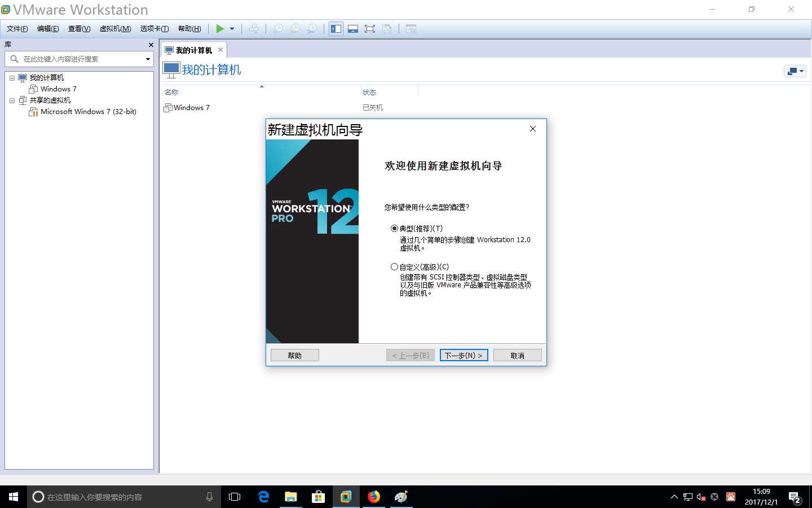Click the 下一步(N) next button
Screen dimensions: 812x508
[464, 355]
